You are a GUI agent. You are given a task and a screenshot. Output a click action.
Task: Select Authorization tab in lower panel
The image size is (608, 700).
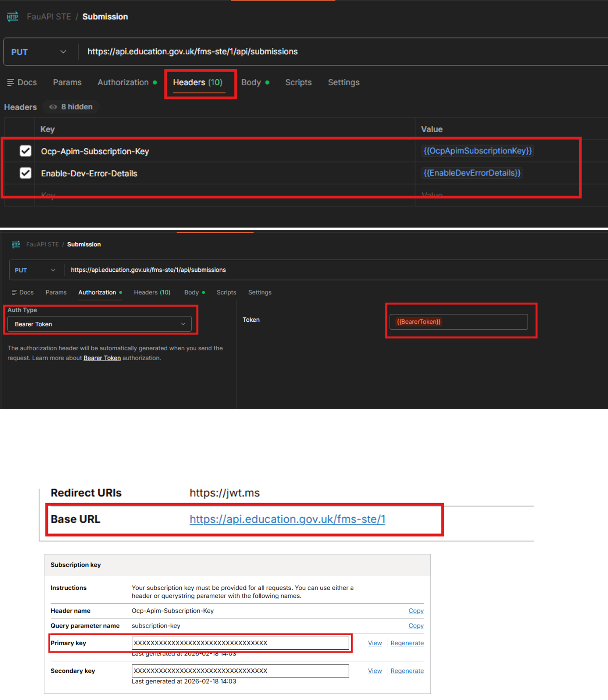100,292
